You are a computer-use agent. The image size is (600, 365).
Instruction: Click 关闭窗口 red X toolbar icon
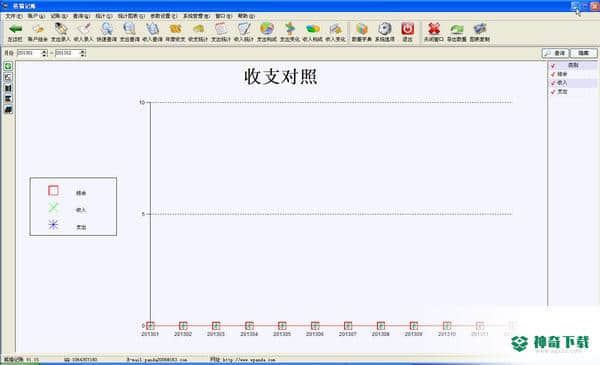tap(434, 32)
